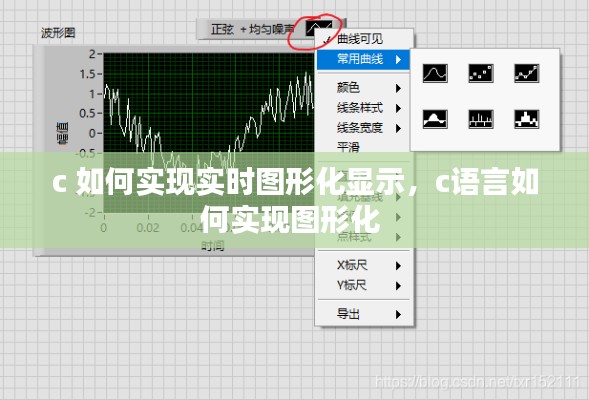Click the Y axis maximum value 2
This screenshot has height=400, width=589.
92,54
